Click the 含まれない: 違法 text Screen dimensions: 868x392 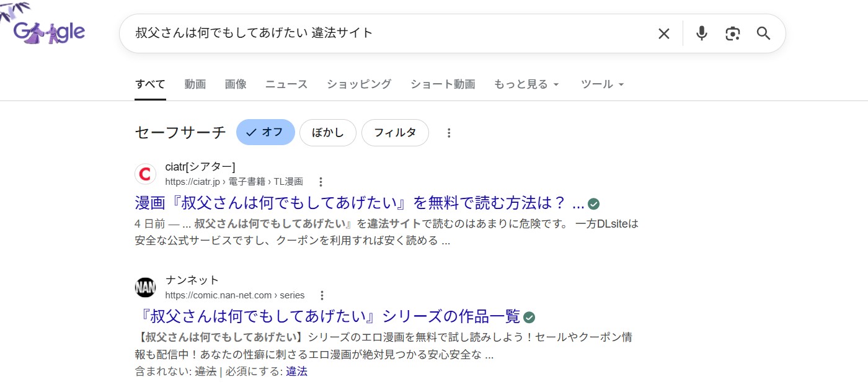point(175,372)
